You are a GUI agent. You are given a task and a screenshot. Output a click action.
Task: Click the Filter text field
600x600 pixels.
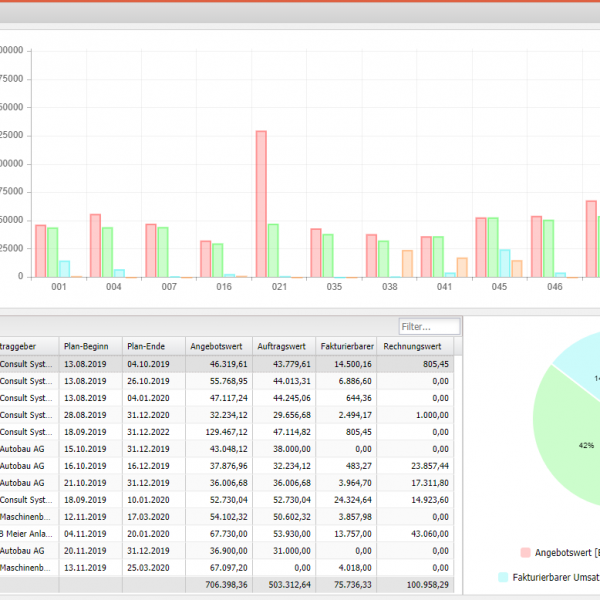point(429,326)
